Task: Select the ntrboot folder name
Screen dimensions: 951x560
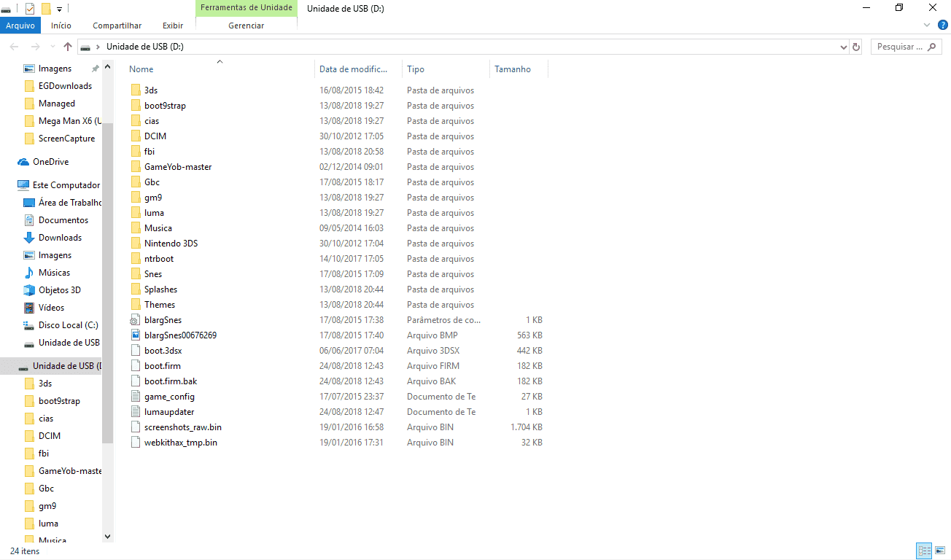Action: tap(159, 259)
